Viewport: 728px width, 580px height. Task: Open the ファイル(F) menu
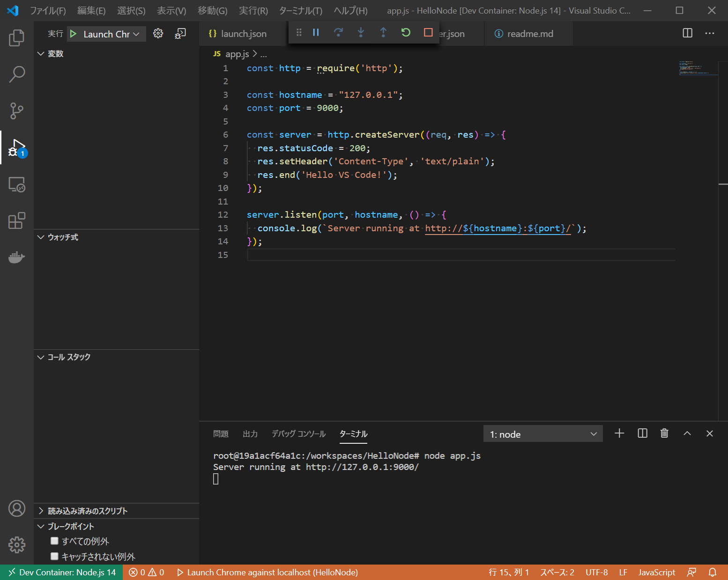pyautogui.click(x=48, y=10)
